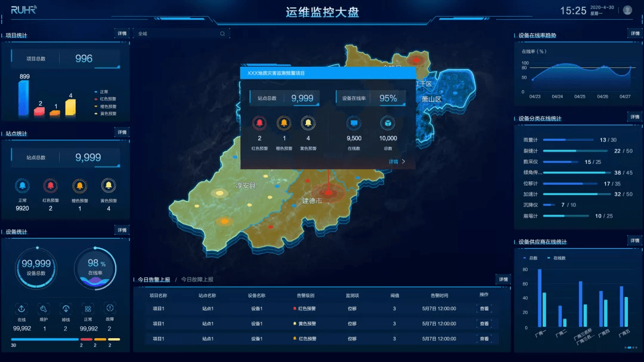Expand 详情 arrow in the project popup
The height and width of the screenshot is (362, 644).
point(397,162)
